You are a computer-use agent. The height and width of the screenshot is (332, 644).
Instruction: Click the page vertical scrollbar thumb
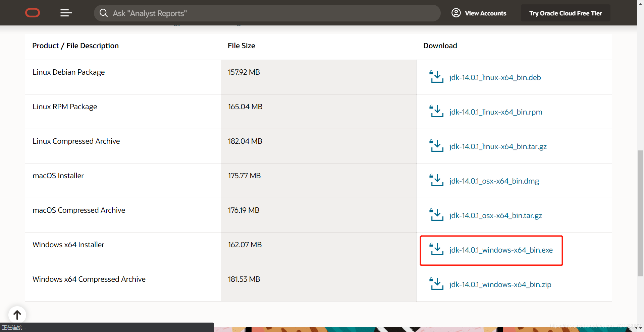(x=640, y=213)
